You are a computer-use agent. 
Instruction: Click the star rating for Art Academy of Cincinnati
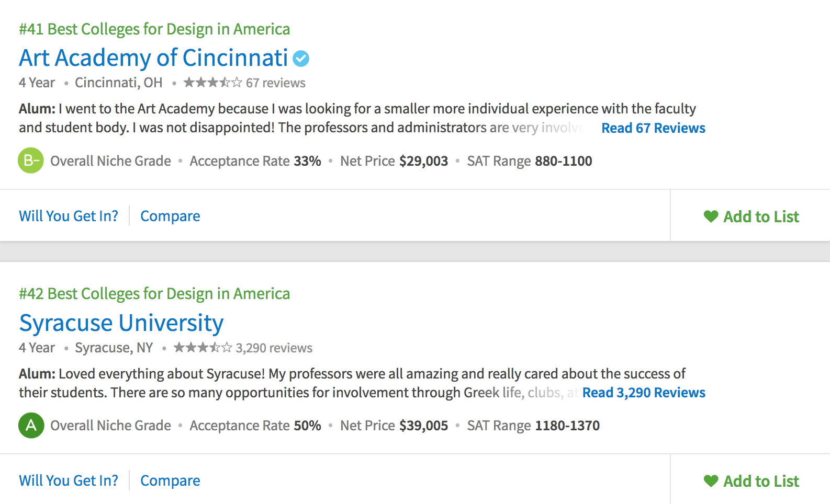[212, 83]
